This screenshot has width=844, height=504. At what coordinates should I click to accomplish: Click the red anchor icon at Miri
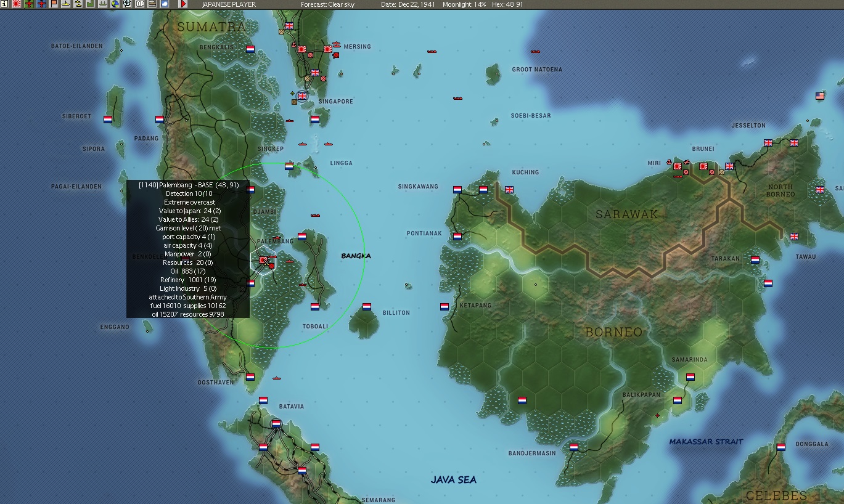click(669, 161)
